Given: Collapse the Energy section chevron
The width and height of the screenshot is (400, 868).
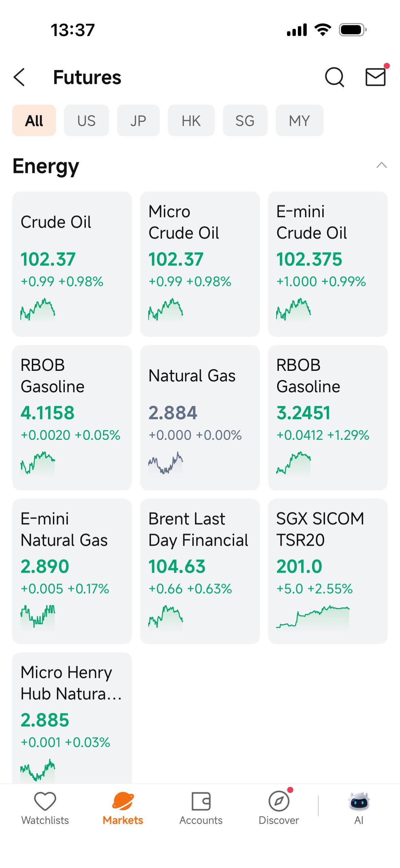Looking at the screenshot, I should click(x=382, y=165).
